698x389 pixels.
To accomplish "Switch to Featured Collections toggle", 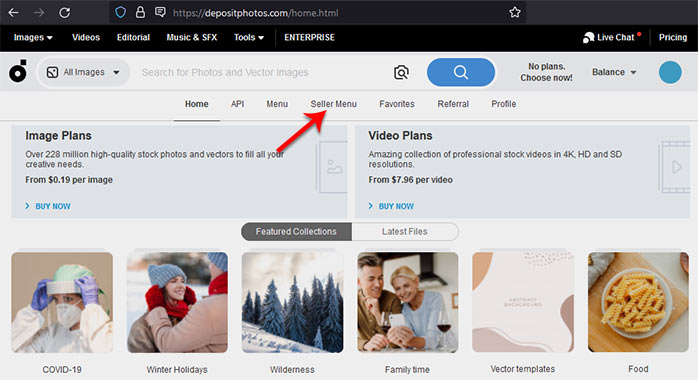I will pyautogui.click(x=296, y=231).
